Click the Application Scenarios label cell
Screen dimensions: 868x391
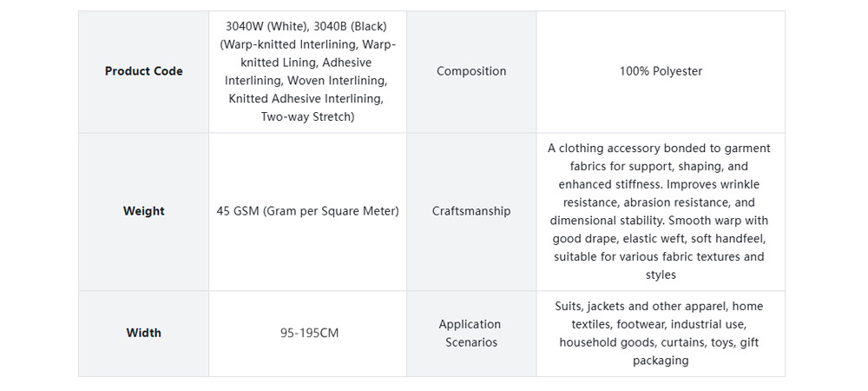(x=470, y=333)
